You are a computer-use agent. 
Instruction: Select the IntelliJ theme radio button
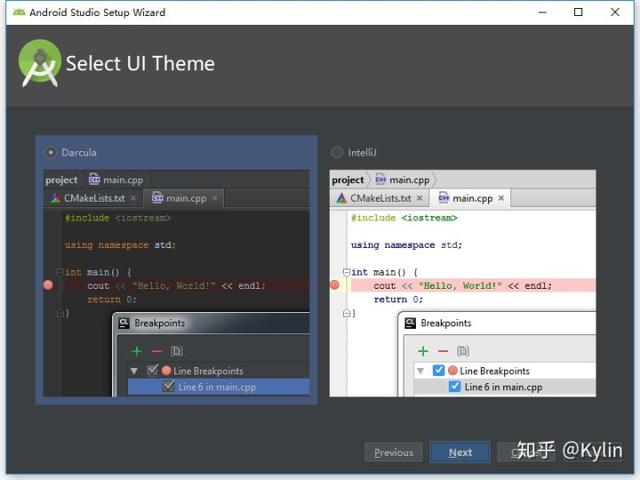point(337,152)
